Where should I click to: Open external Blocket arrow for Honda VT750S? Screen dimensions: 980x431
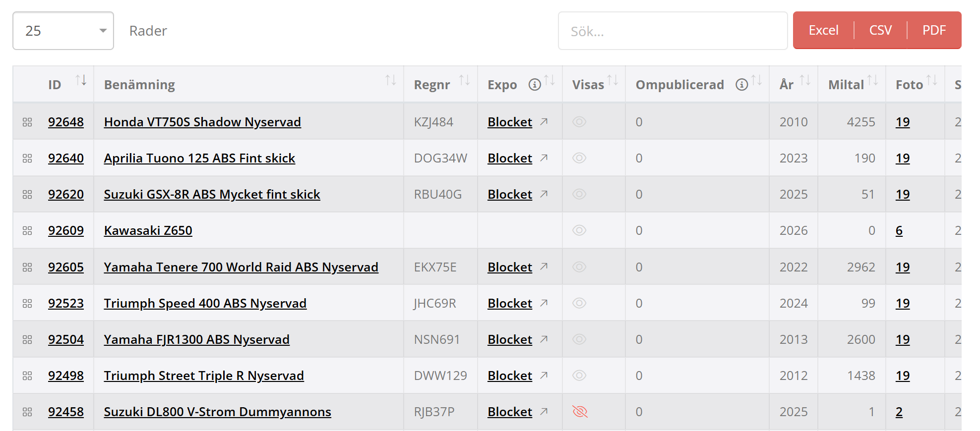click(x=544, y=121)
